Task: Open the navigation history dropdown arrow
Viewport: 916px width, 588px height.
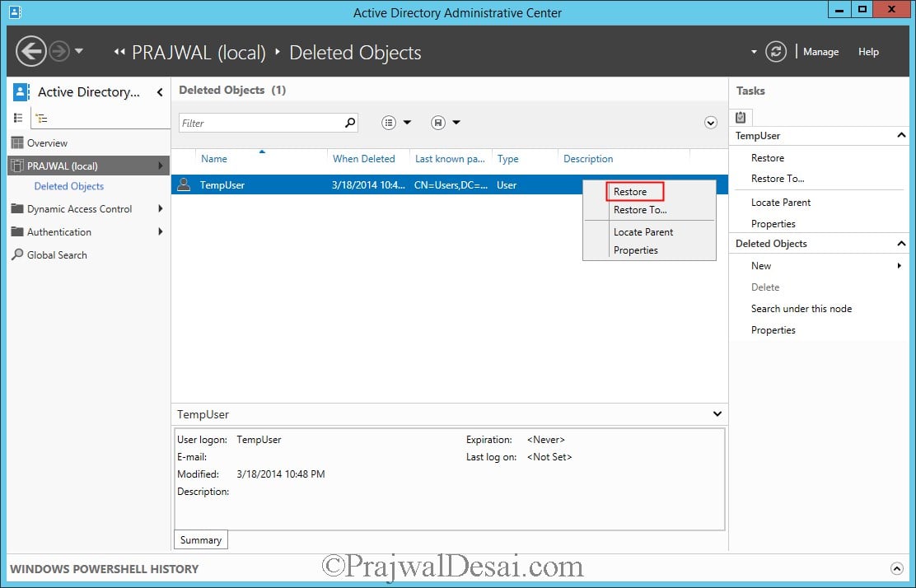Action: tap(79, 51)
